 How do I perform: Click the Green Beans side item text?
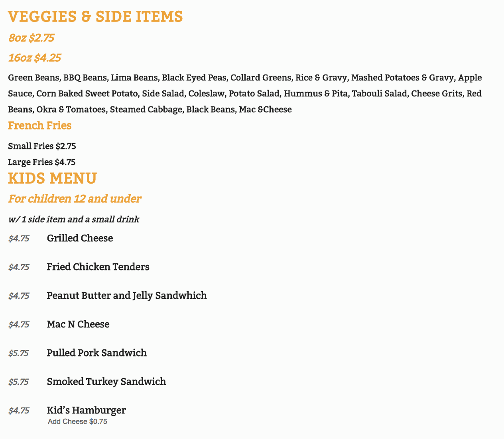33,78
